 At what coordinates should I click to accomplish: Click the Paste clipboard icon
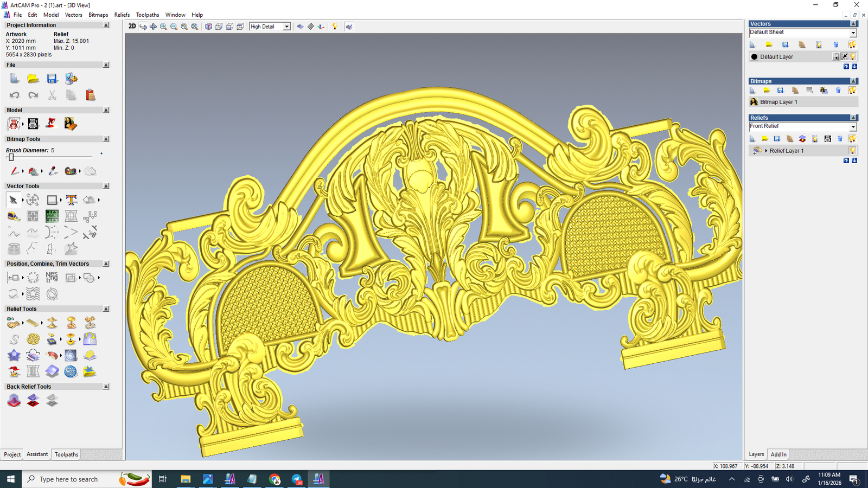click(x=90, y=95)
